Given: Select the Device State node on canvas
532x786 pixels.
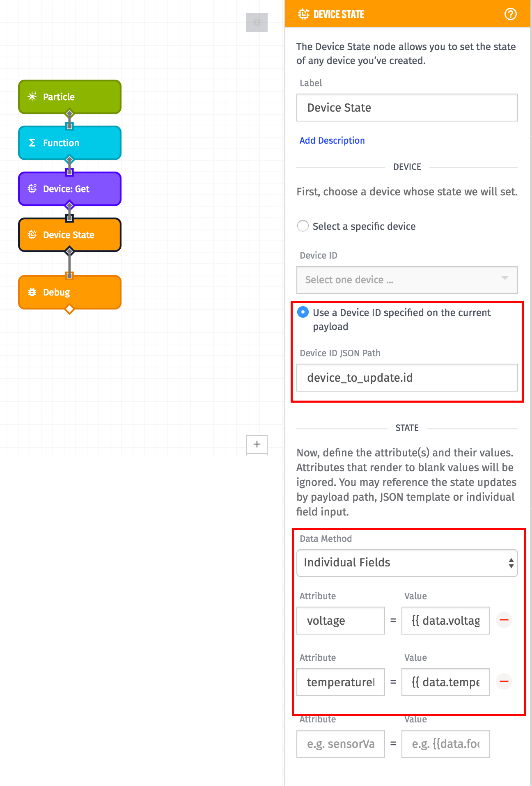Looking at the screenshot, I should coord(69,234).
